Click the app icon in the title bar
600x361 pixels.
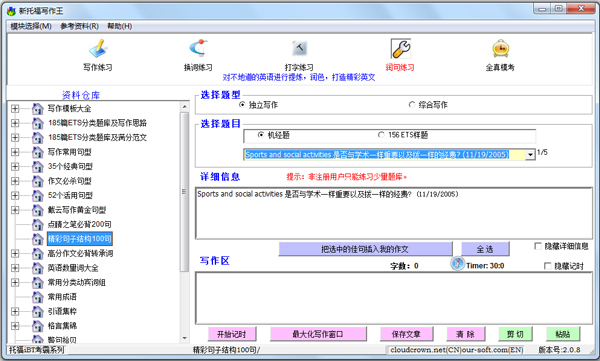11,11
